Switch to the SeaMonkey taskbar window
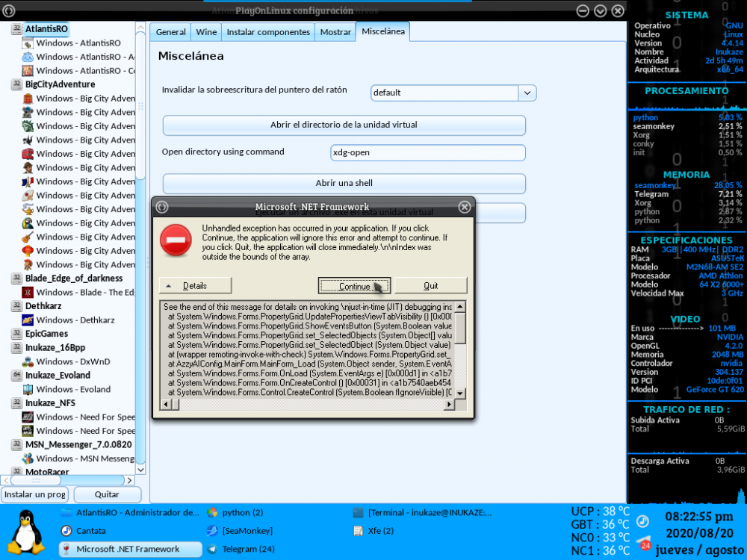This screenshot has width=747, height=560. click(x=247, y=531)
